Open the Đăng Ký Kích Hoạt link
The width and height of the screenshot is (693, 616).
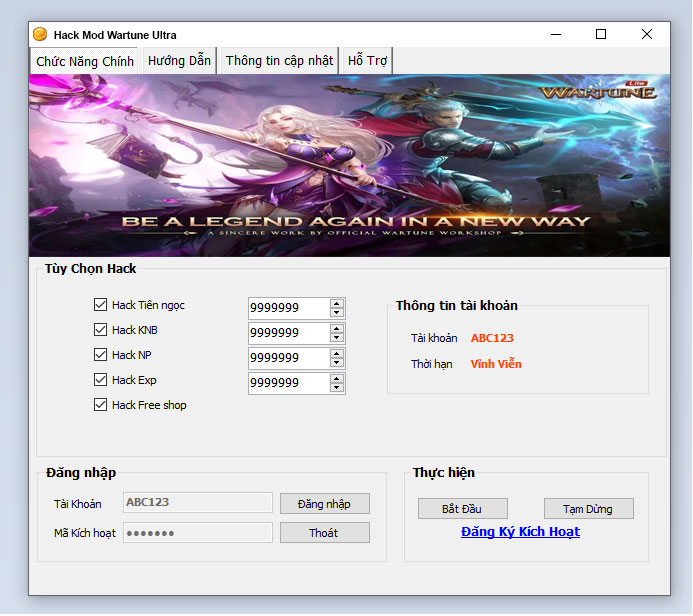pyautogui.click(x=520, y=532)
